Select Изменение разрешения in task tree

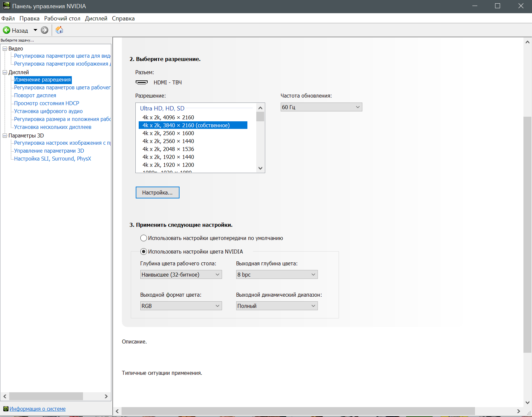(42, 80)
